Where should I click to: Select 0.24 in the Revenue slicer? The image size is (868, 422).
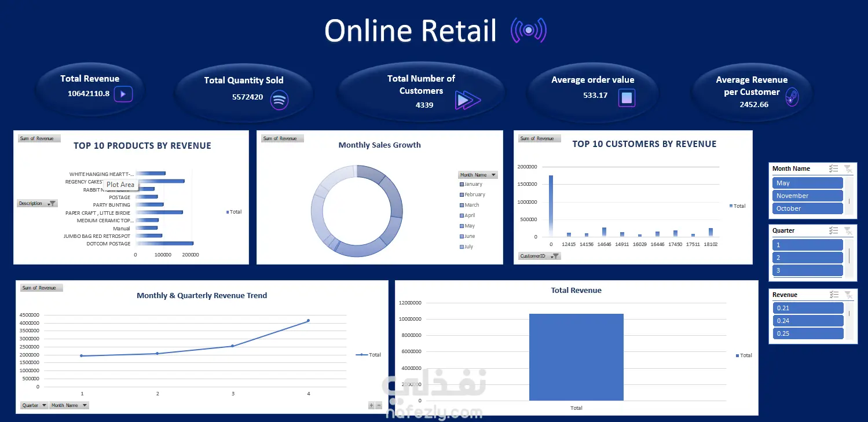point(807,321)
